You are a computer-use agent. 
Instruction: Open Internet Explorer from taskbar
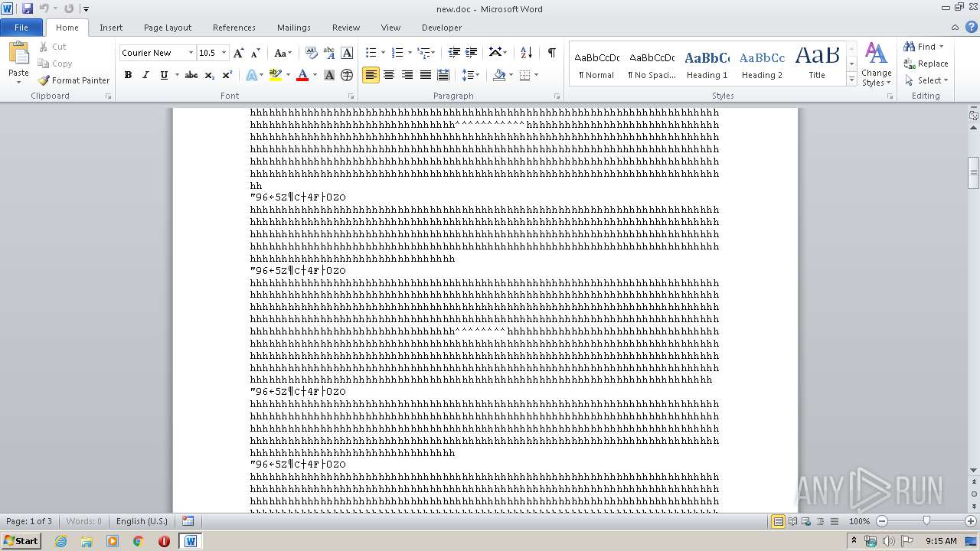coord(60,541)
